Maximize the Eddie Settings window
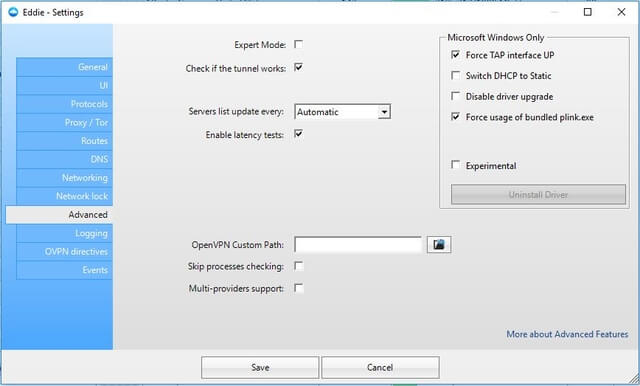The height and width of the screenshot is (386, 640). coord(587,12)
